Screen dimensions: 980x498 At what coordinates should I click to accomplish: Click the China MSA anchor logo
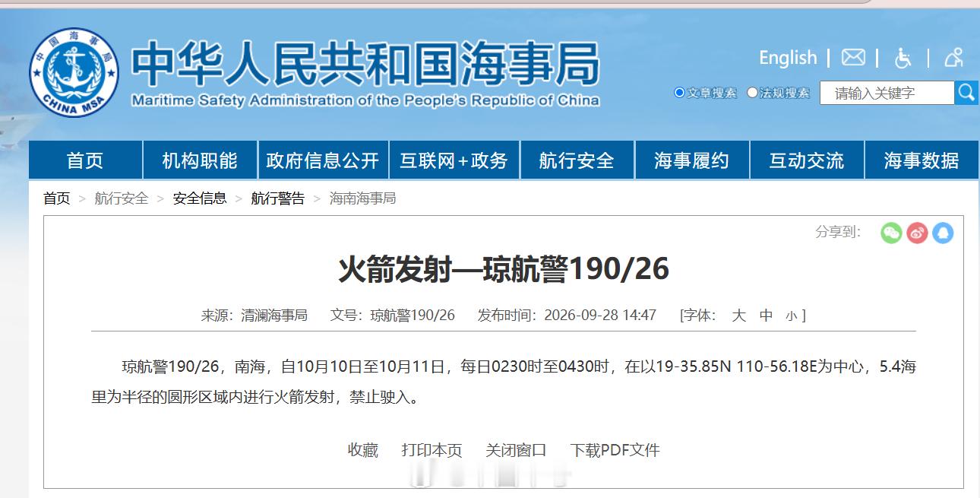coord(74,73)
